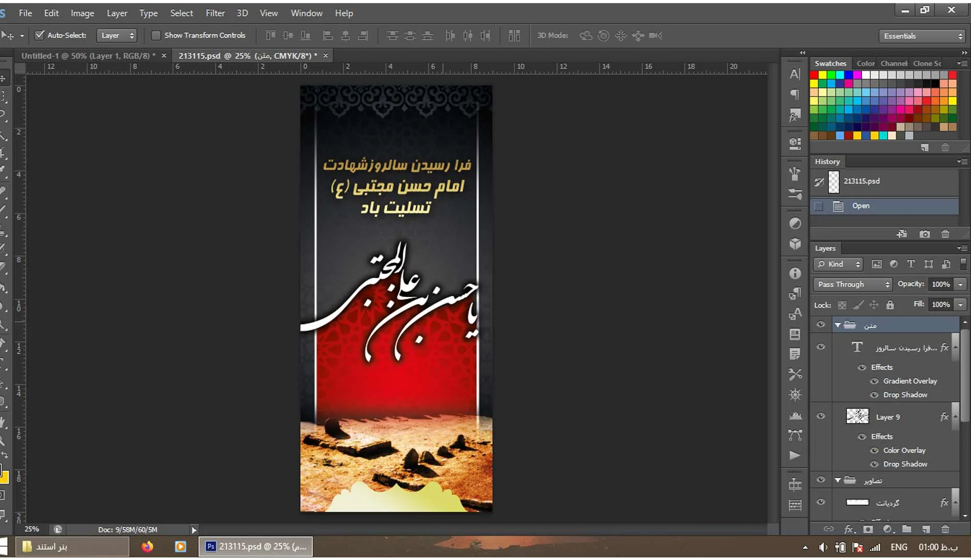Click Auto-Align Layers icon in options bar

[x=514, y=36]
